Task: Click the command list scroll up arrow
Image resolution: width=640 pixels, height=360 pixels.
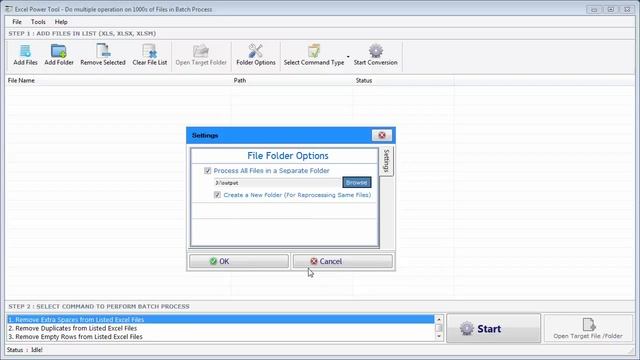Action: (x=439, y=319)
